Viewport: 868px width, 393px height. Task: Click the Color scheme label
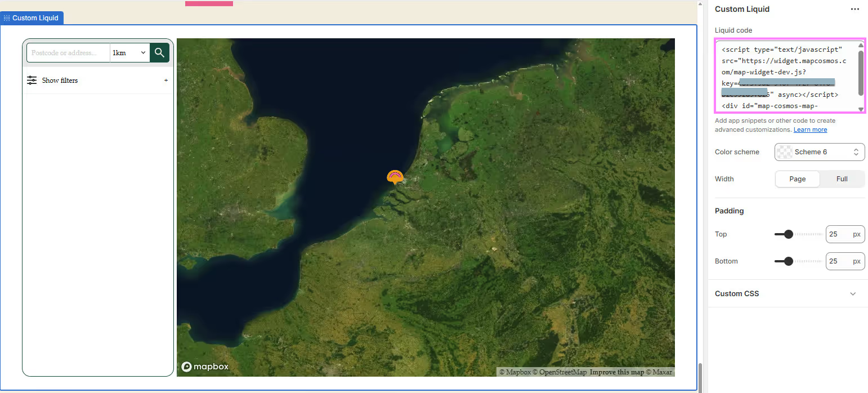737,152
